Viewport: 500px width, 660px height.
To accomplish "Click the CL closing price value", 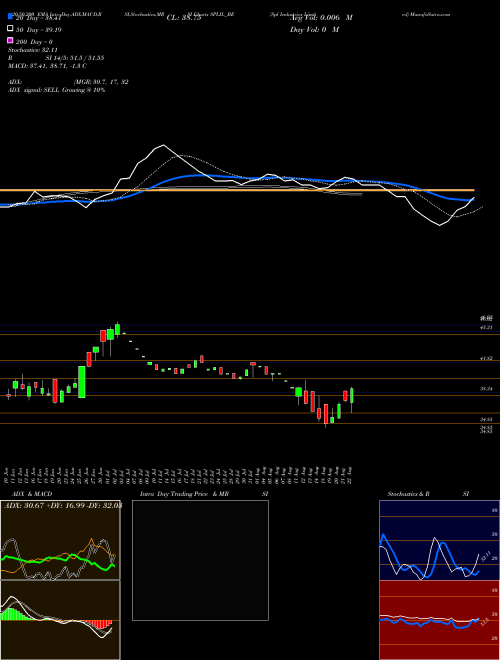I will (x=184, y=18).
